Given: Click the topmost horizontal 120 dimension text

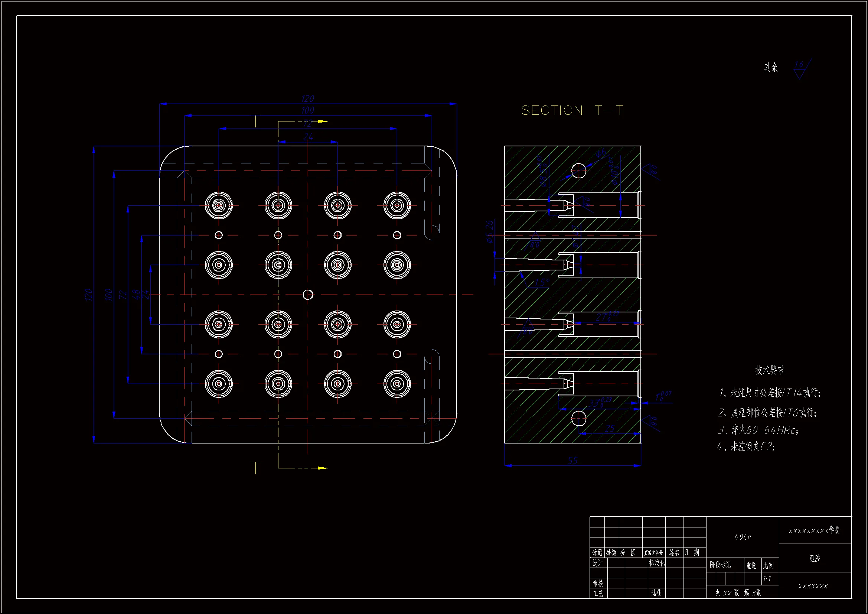Looking at the screenshot, I should pyautogui.click(x=308, y=98).
